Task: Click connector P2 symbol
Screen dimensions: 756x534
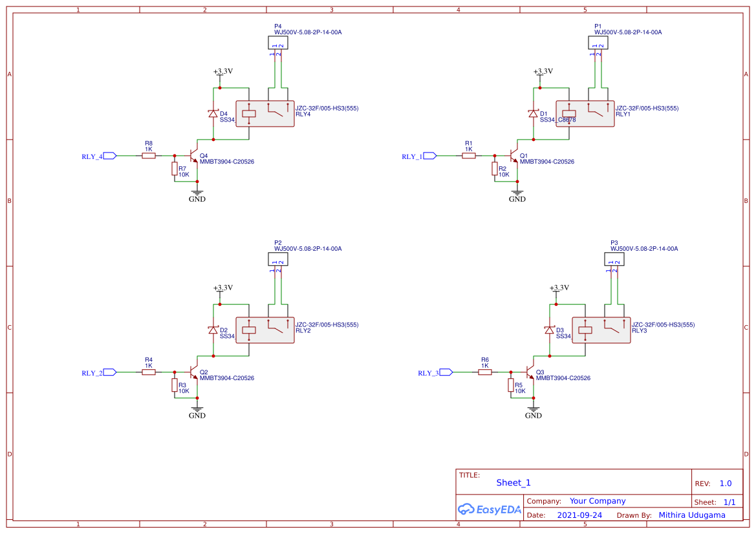Action: [279, 259]
